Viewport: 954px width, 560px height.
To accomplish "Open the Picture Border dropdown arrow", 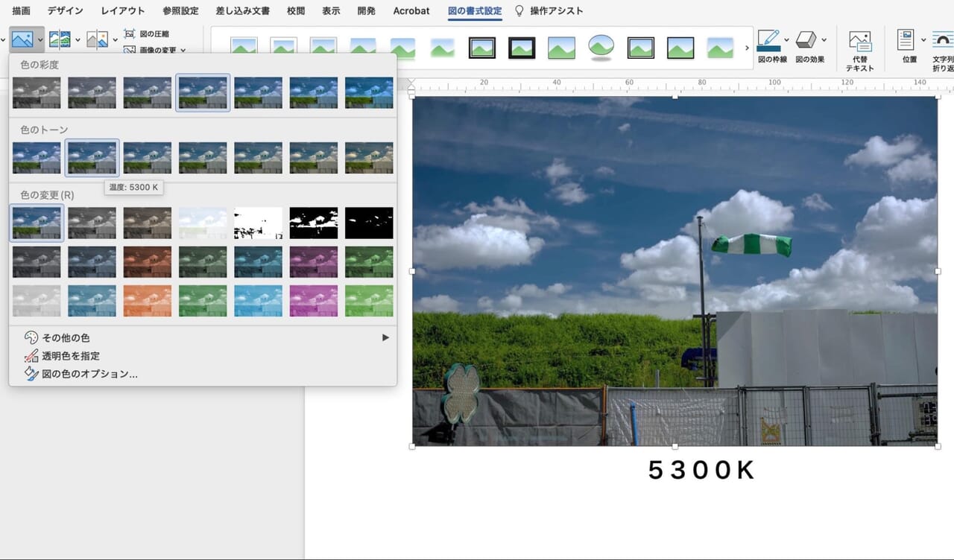I will pos(786,40).
